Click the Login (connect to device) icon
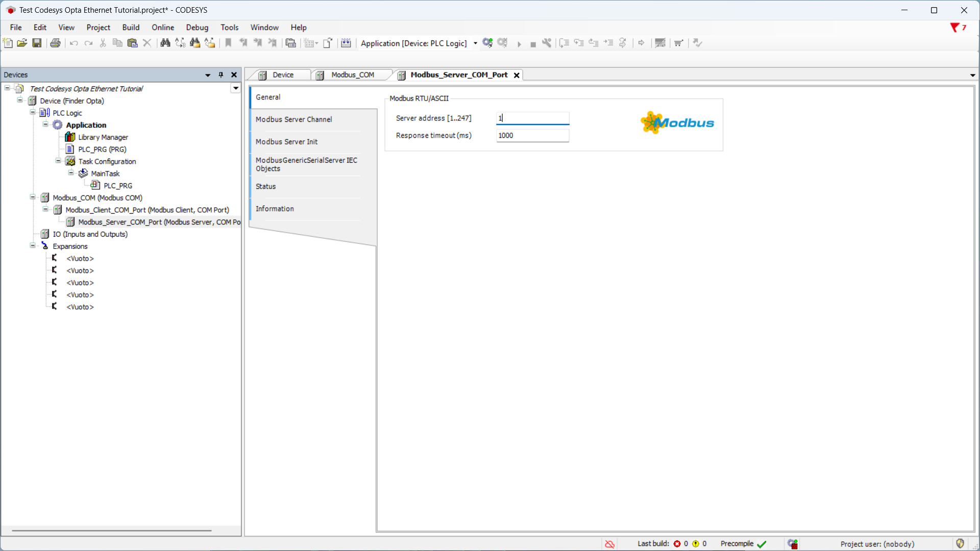Image resolution: width=980 pixels, height=551 pixels. [x=487, y=43]
